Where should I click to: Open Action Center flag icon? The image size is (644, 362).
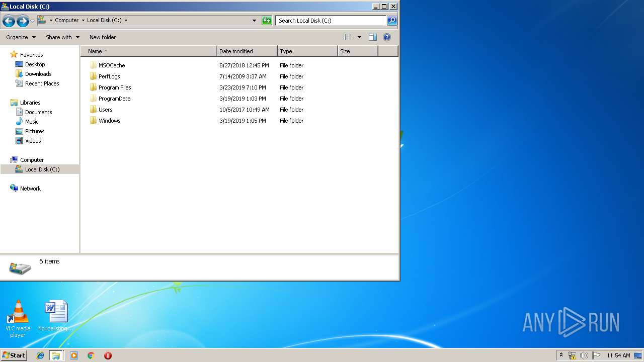tap(596, 355)
